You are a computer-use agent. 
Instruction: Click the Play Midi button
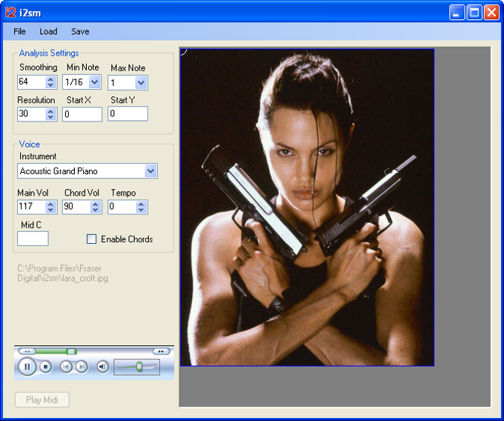pos(42,400)
